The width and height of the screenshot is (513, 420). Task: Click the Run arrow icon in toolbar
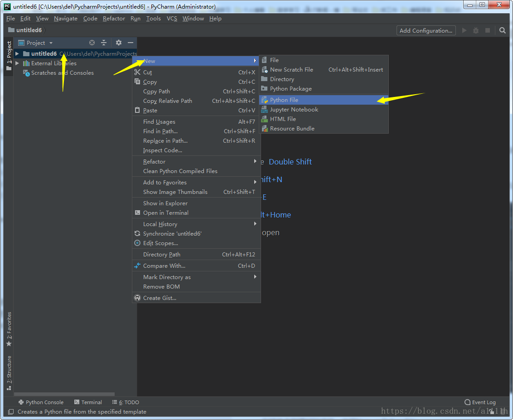coord(464,30)
